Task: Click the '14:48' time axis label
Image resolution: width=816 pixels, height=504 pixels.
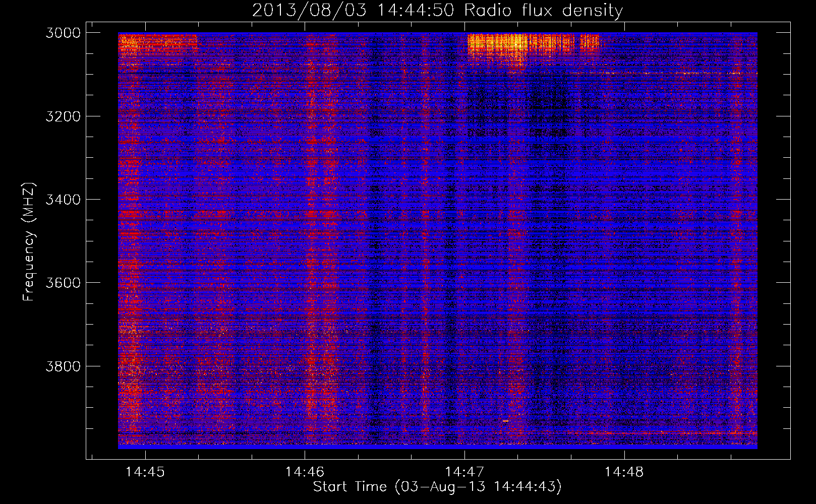Action: (x=624, y=472)
